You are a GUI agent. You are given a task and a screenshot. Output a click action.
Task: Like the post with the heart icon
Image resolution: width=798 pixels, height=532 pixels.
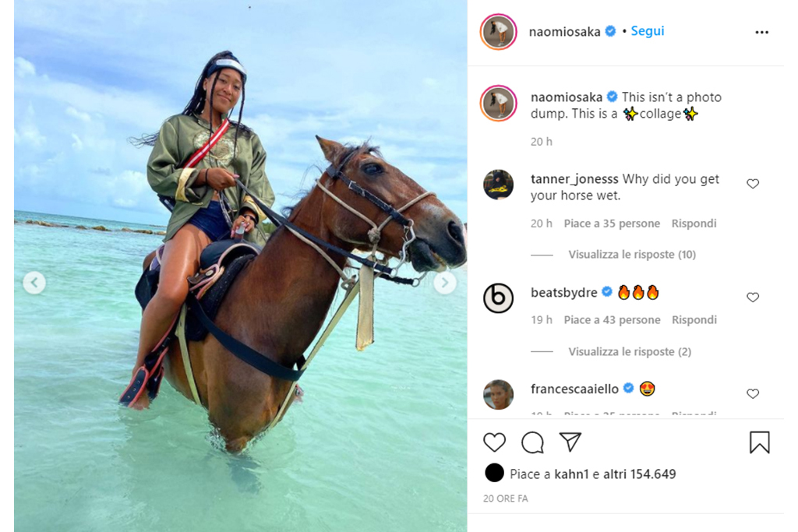point(494,442)
